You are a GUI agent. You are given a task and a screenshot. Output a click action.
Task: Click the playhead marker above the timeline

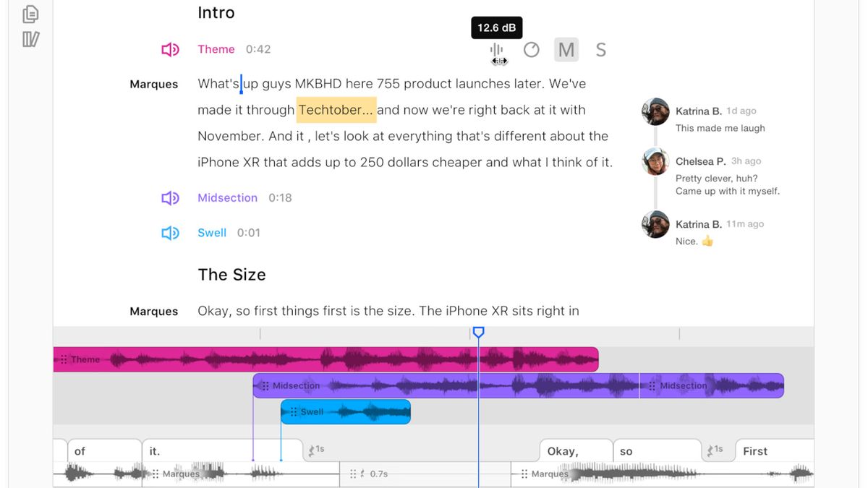coord(478,332)
